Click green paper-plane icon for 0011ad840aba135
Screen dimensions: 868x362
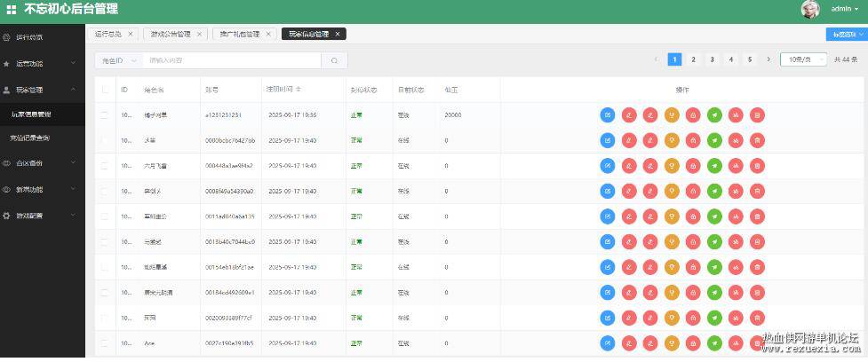714,216
